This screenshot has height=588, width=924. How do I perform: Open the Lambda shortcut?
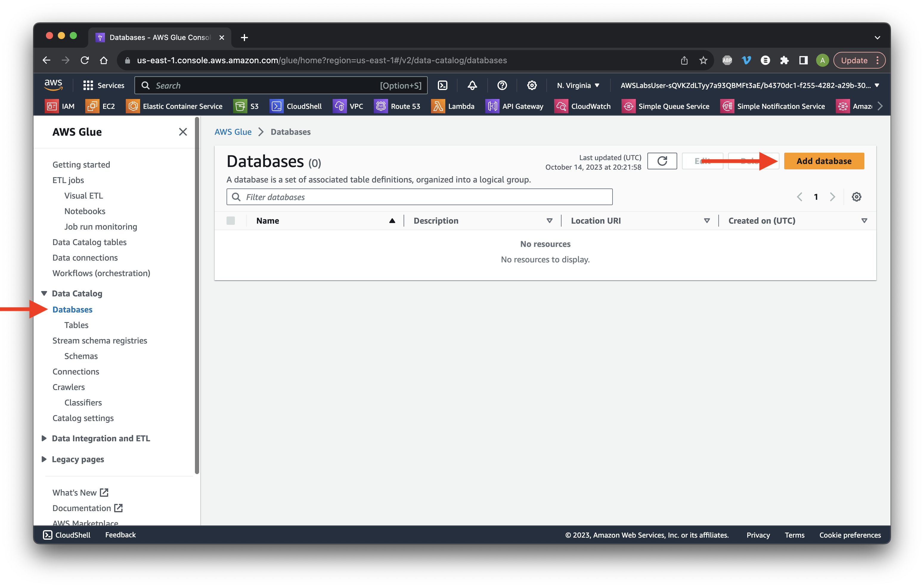click(x=453, y=106)
